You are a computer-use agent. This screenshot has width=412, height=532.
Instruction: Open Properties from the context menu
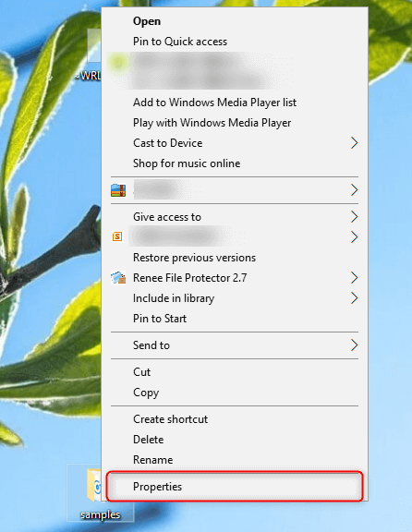(x=234, y=487)
